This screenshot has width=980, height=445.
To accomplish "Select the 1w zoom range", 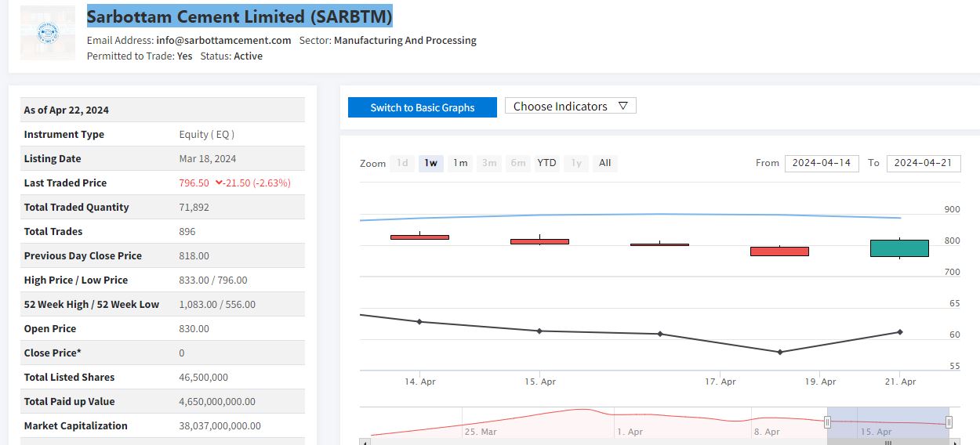I will click(431, 163).
